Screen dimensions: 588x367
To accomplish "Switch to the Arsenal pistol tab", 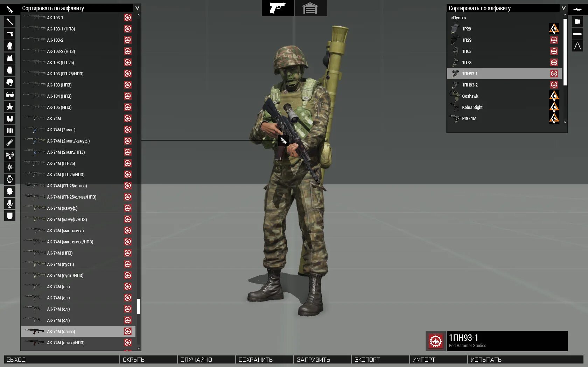I will pyautogui.click(x=278, y=8).
